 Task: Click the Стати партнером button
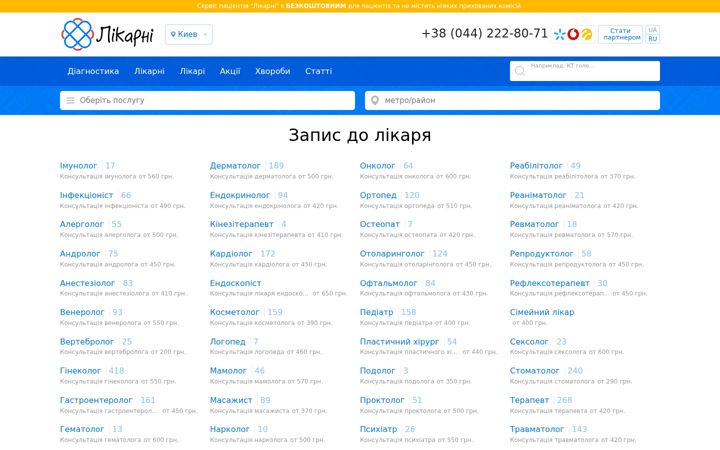[x=620, y=34]
